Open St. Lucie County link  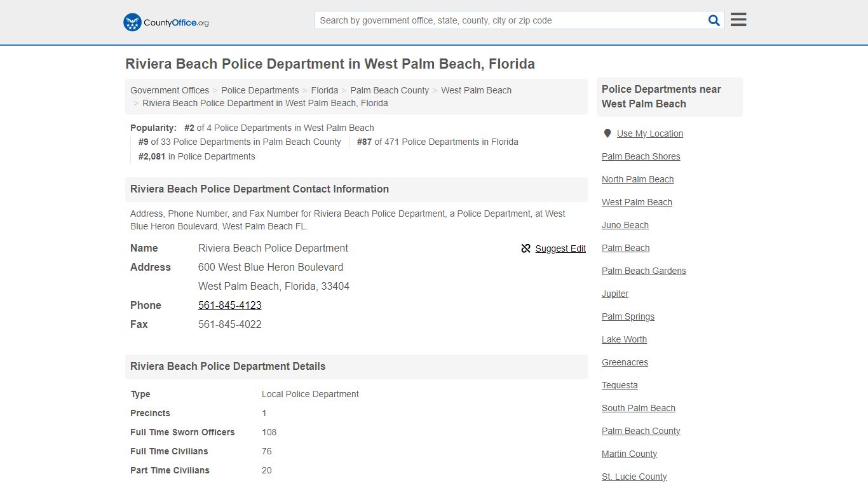(x=634, y=477)
